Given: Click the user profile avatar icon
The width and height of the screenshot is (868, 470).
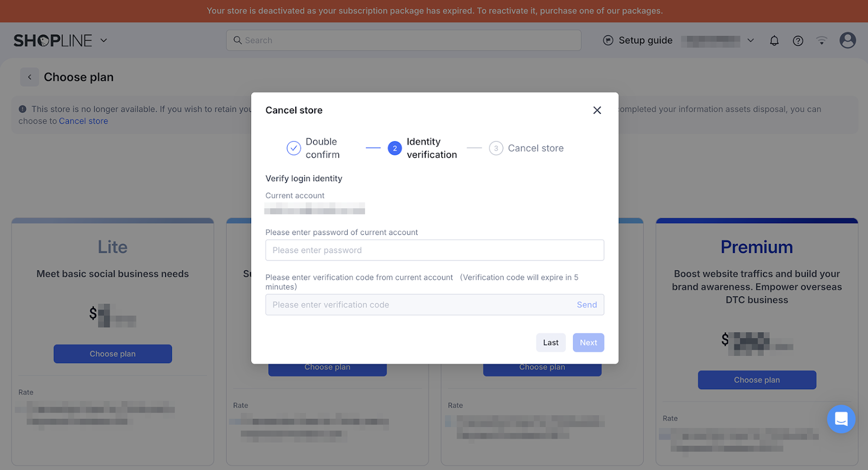Looking at the screenshot, I should [847, 40].
